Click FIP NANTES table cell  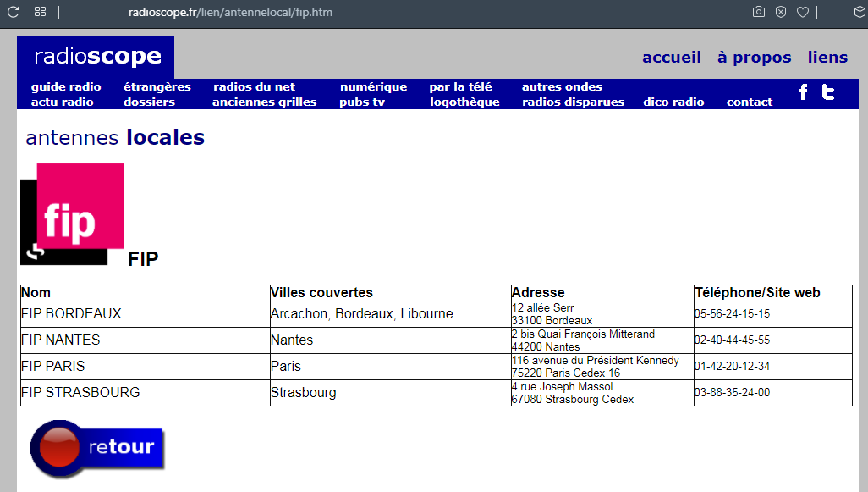[145, 340]
